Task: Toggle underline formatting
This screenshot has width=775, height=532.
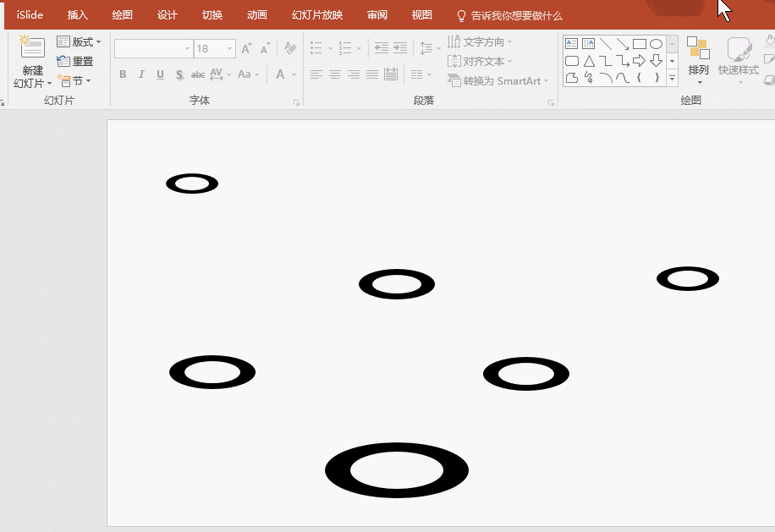Action: tap(160, 74)
